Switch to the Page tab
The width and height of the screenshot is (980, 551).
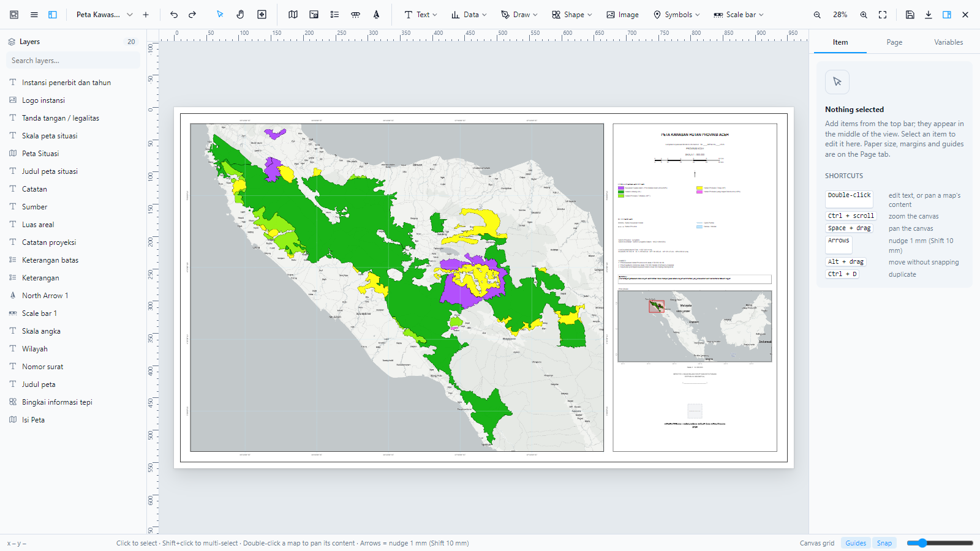[894, 42]
